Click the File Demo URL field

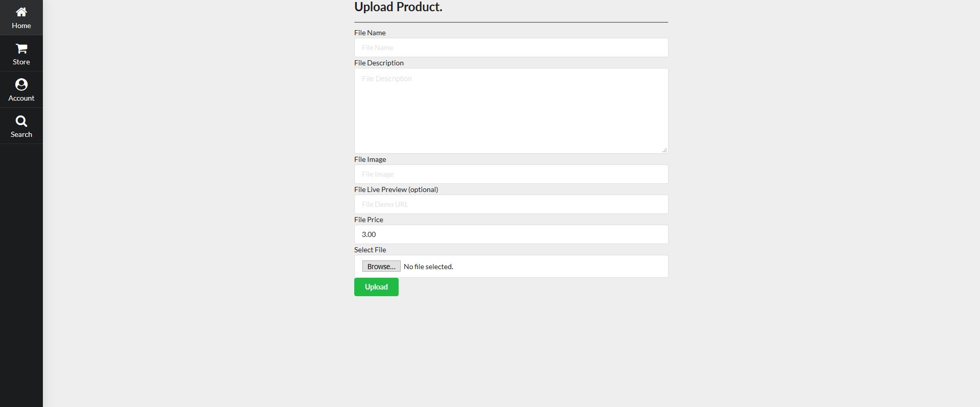point(511,204)
